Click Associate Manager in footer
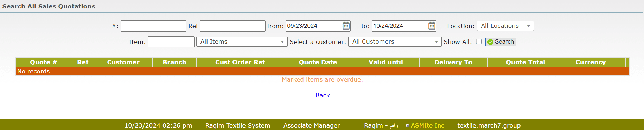644x130 pixels. (312, 125)
